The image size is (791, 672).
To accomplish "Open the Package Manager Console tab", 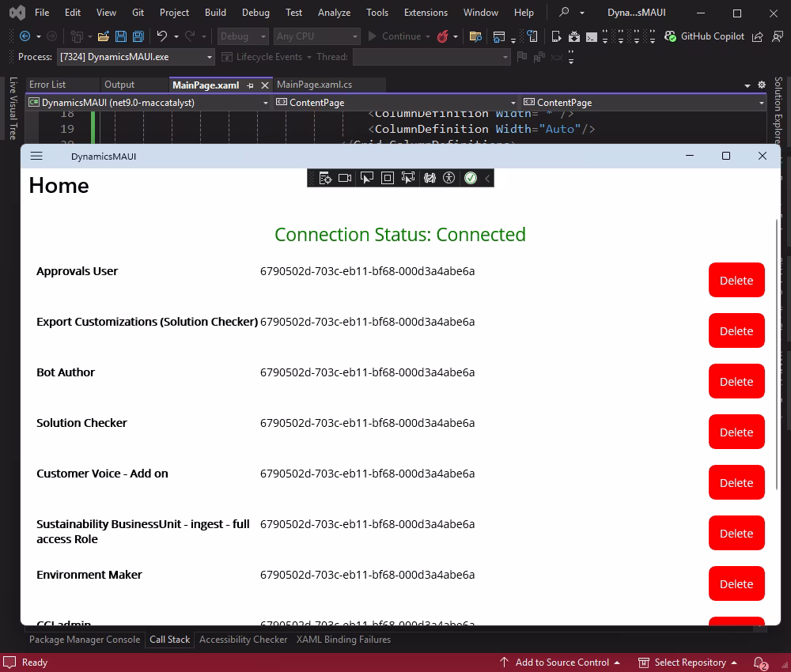I will pyautogui.click(x=85, y=640).
